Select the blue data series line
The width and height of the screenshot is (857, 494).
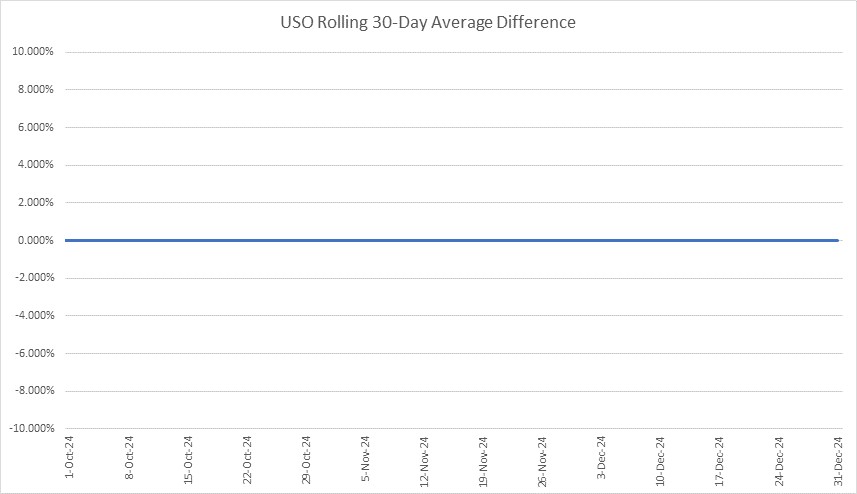pyautogui.click(x=450, y=240)
